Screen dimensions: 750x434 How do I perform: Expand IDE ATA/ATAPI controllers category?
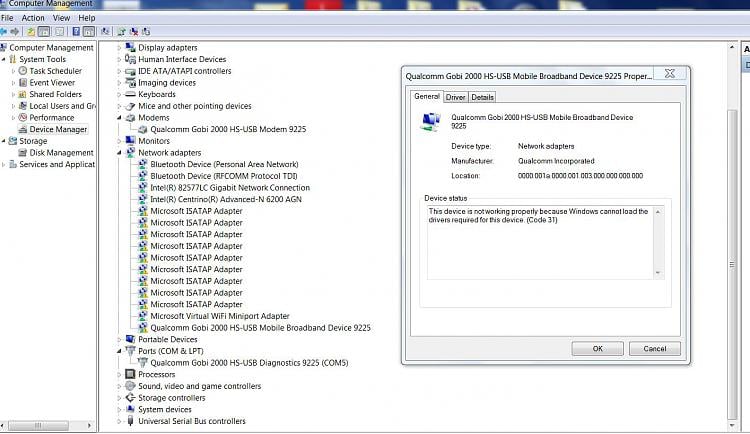pyautogui.click(x=119, y=71)
